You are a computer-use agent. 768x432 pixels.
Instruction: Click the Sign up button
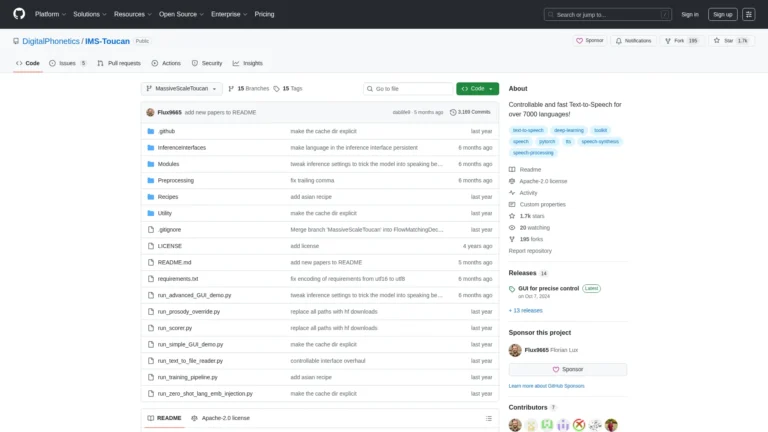[x=721, y=14]
